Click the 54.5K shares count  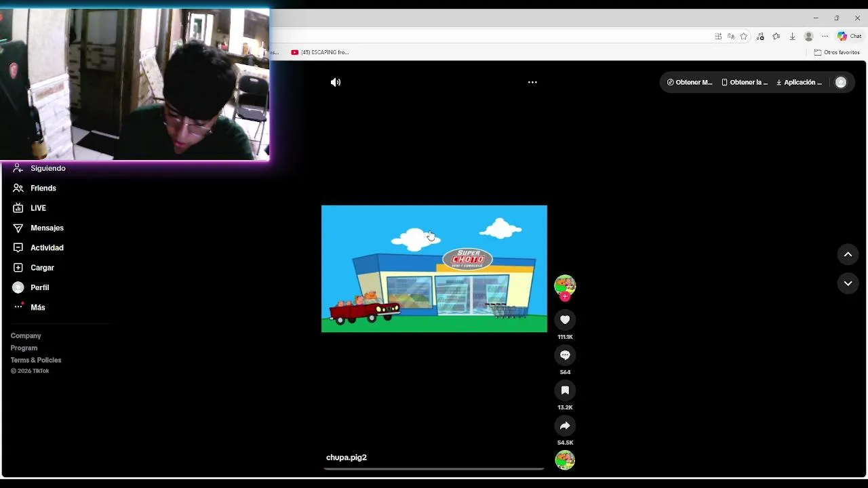(x=565, y=443)
